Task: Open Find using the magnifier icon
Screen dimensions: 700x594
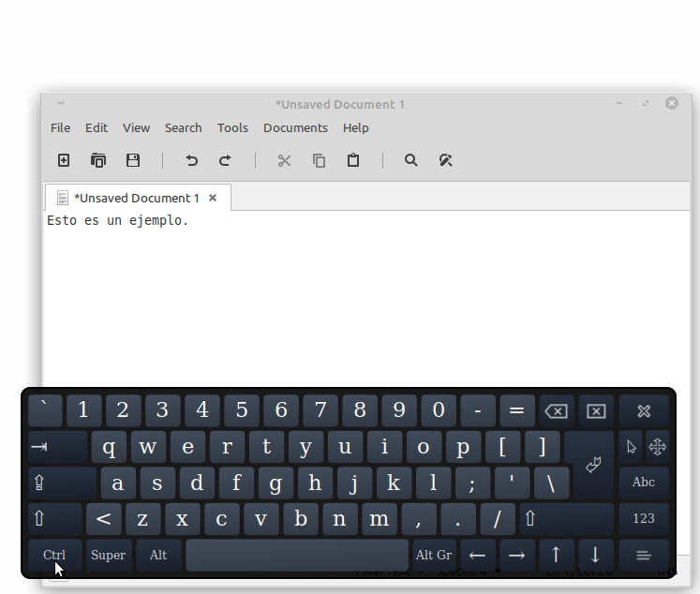Action: (x=410, y=160)
